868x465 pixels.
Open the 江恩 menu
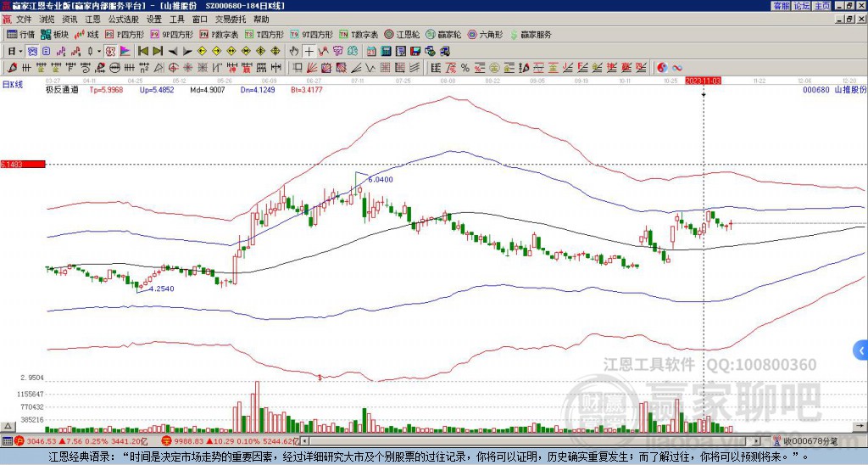(x=92, y=20)
